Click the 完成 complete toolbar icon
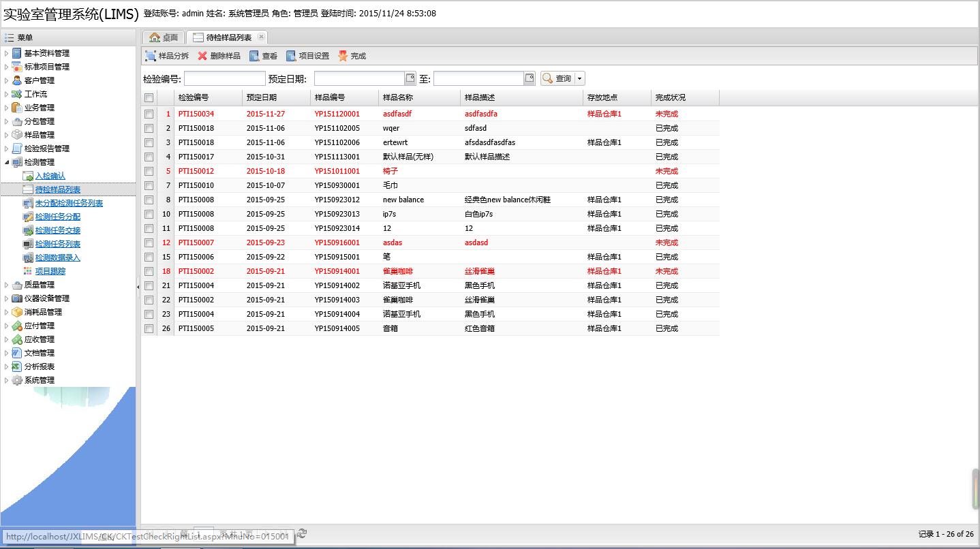 pyautogui.click(x=343, y=56)
